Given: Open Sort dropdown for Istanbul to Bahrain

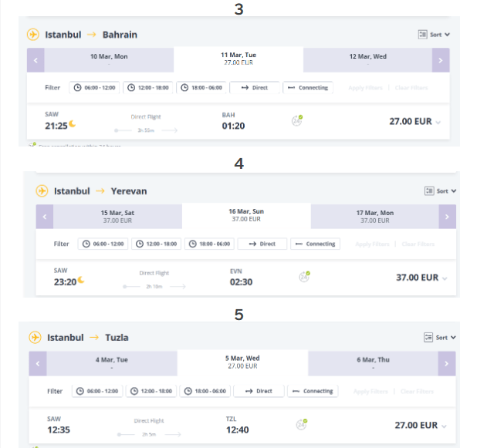Looking at the screenshot, I should (434, 35).
